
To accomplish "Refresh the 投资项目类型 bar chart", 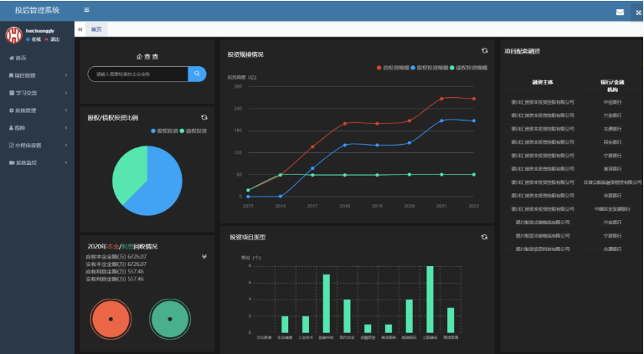I will (484, 237).
